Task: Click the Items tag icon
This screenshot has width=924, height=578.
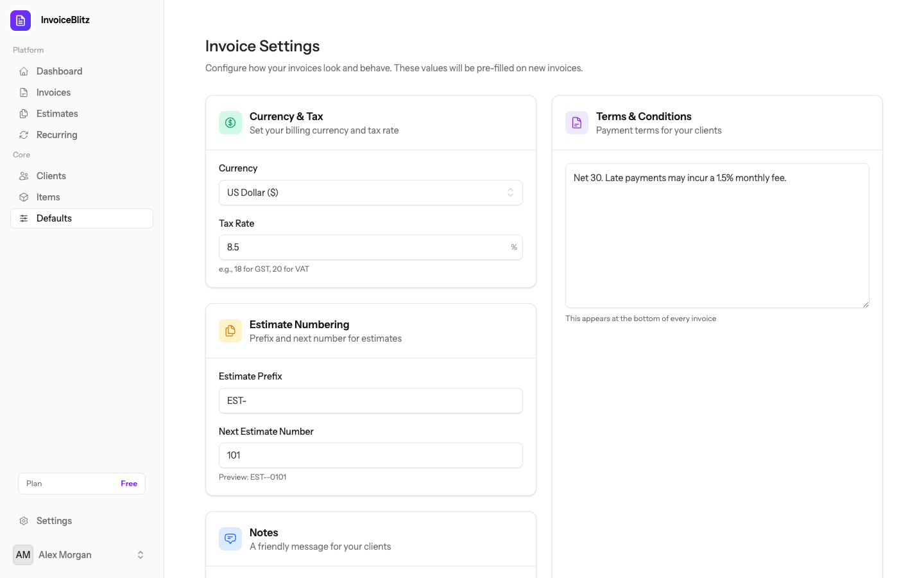Action: (24, 197)
